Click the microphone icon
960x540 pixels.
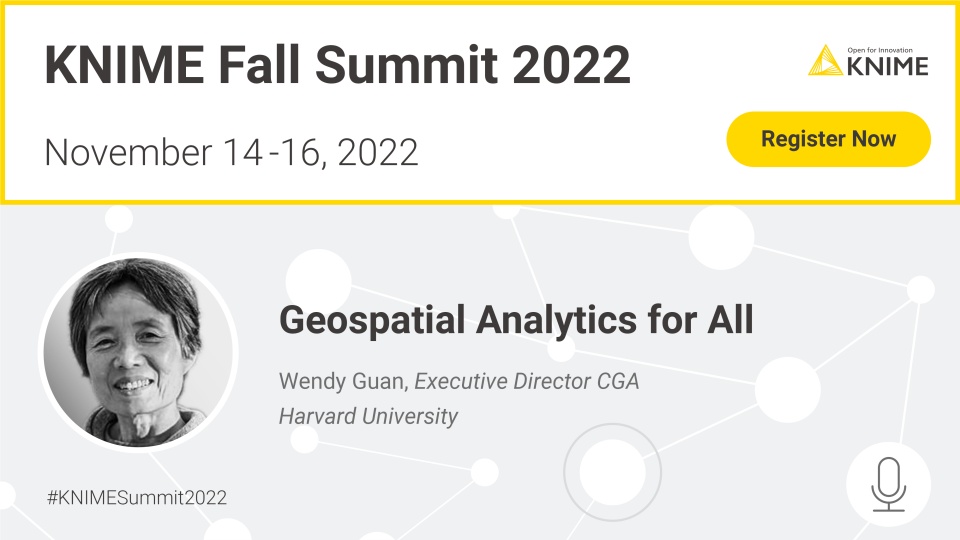pyautogui.click(x=888, y=484)
